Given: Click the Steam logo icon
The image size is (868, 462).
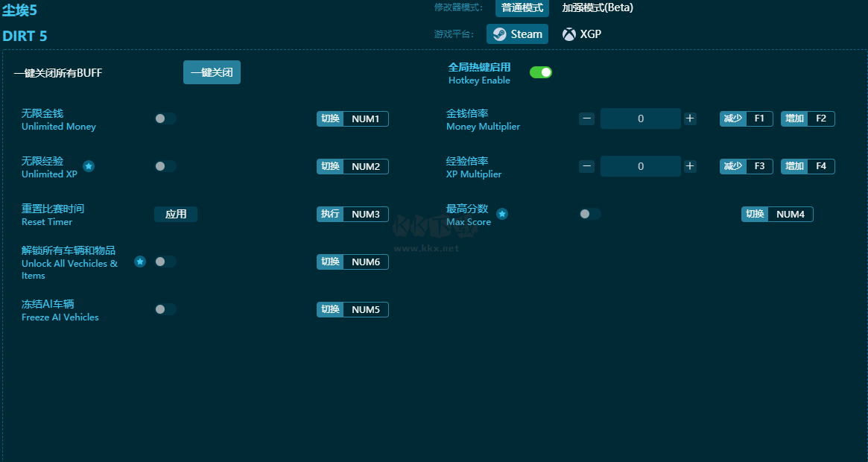Looking at the screenshot, I should click(499, 34).
